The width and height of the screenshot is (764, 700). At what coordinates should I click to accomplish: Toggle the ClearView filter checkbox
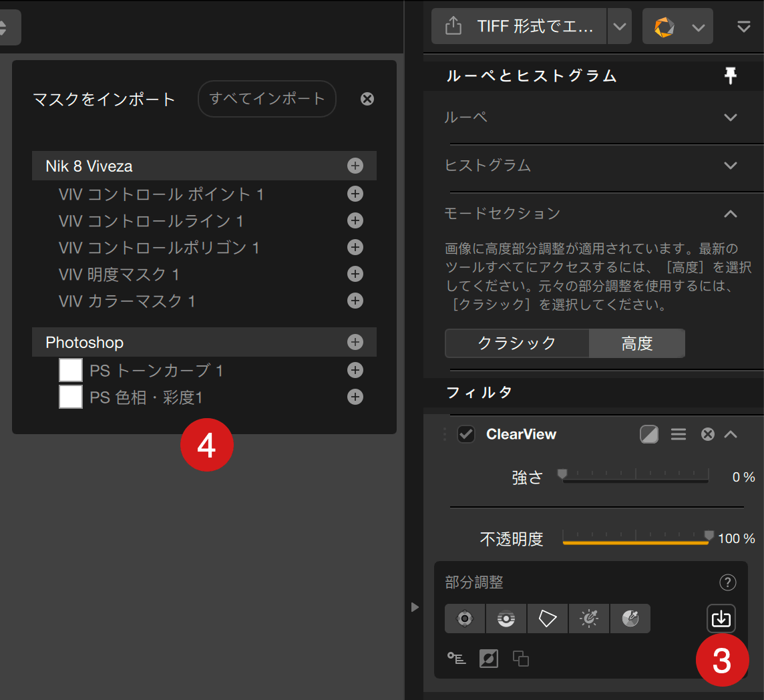click(x=466, y=434)
